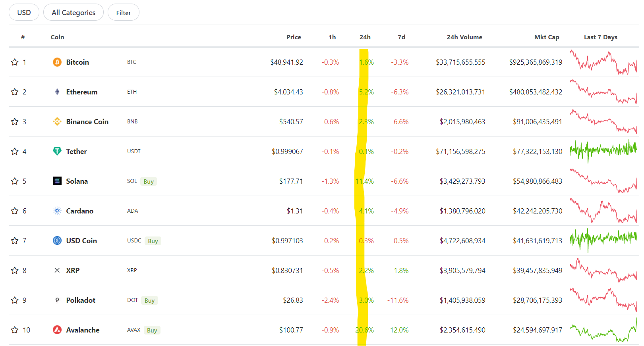Image resolution: width=644 pixels, height=346 pixels.
Task: Sort by rank number column header
Action: point(23,37)
